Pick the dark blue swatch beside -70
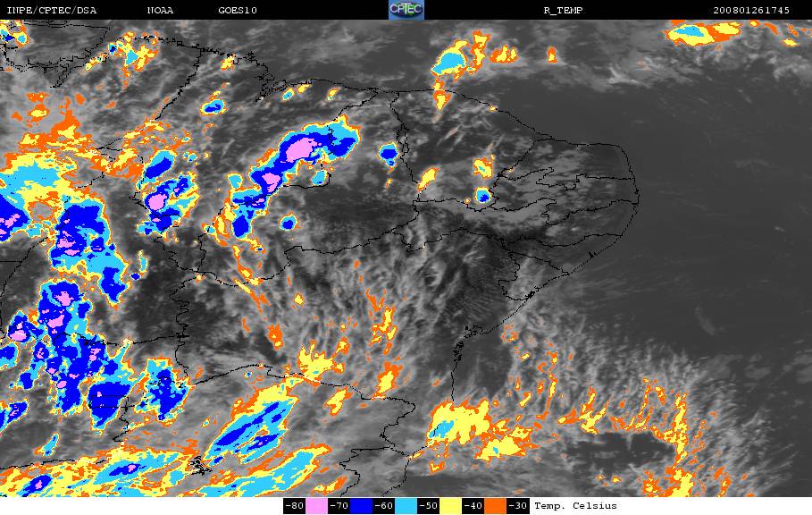Viewport: 812px width, 515px height. pos(361,506)
